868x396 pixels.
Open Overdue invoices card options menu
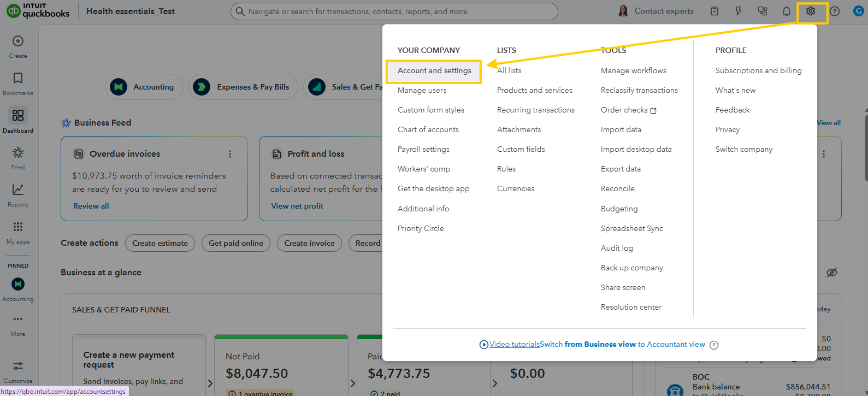pos(230,154)
